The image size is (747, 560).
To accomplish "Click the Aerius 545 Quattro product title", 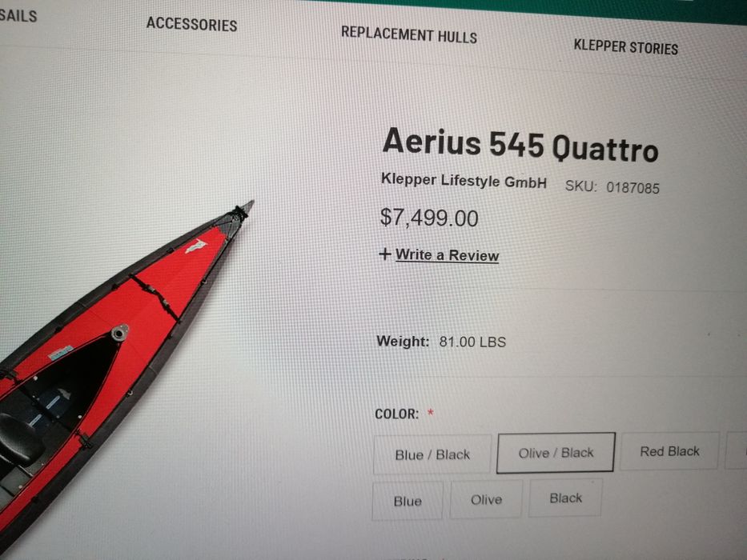I will (520, 146).
